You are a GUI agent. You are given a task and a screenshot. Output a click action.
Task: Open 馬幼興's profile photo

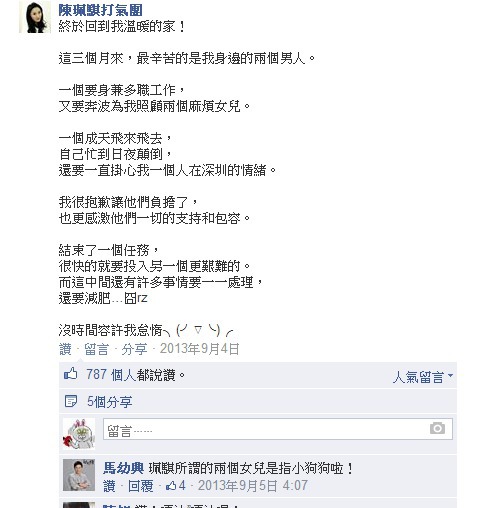click(x=79, y=475)
